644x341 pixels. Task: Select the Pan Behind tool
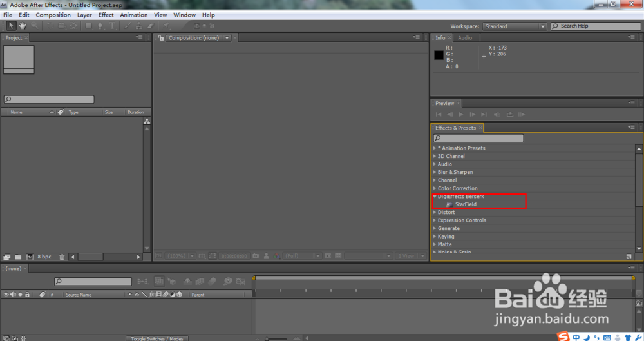tap(73, 26)
